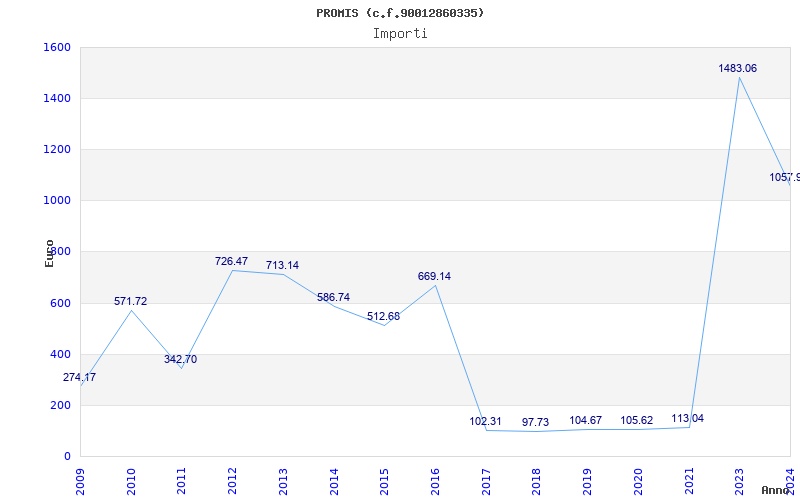Select data label 512.68
800x500 pixels.
click(x=383, y=316)
